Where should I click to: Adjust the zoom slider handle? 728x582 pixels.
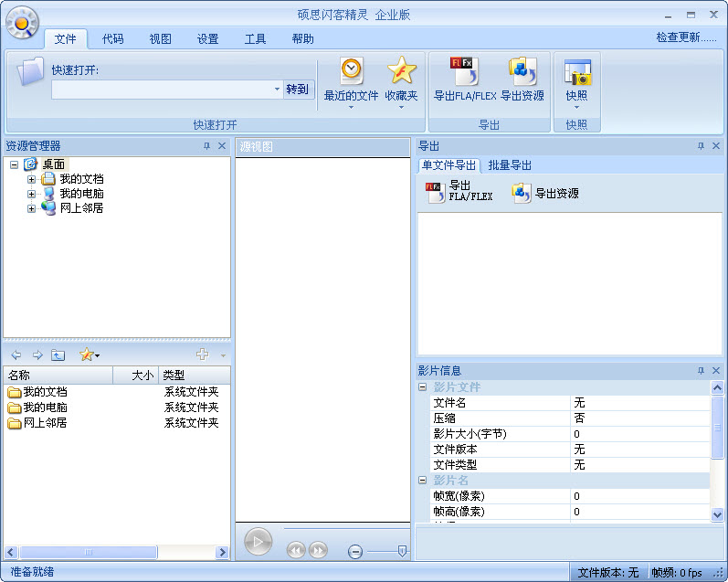[x=402, y=551]
